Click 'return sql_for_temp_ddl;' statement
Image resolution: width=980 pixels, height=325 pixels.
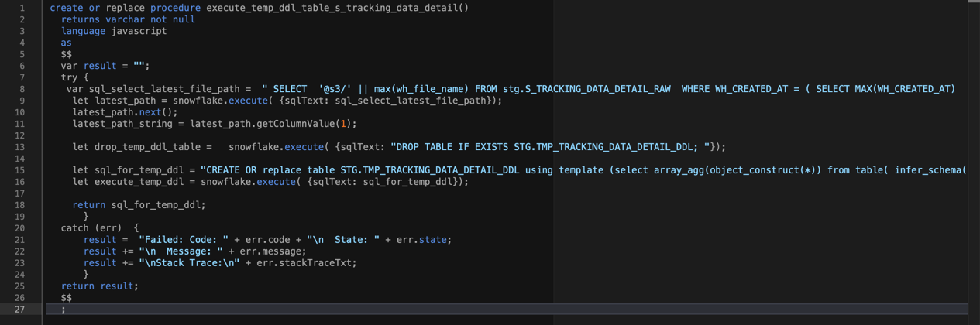(139, 205)
